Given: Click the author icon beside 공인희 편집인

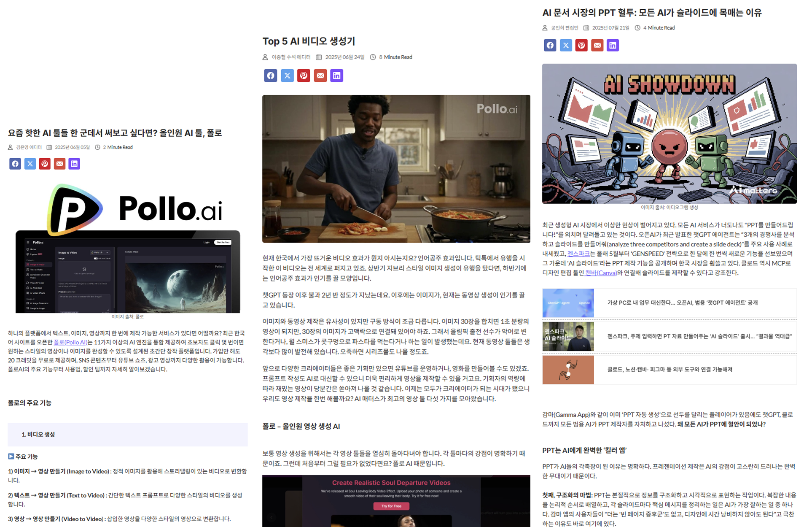Looking at the screenshot, I should (545, 28).
